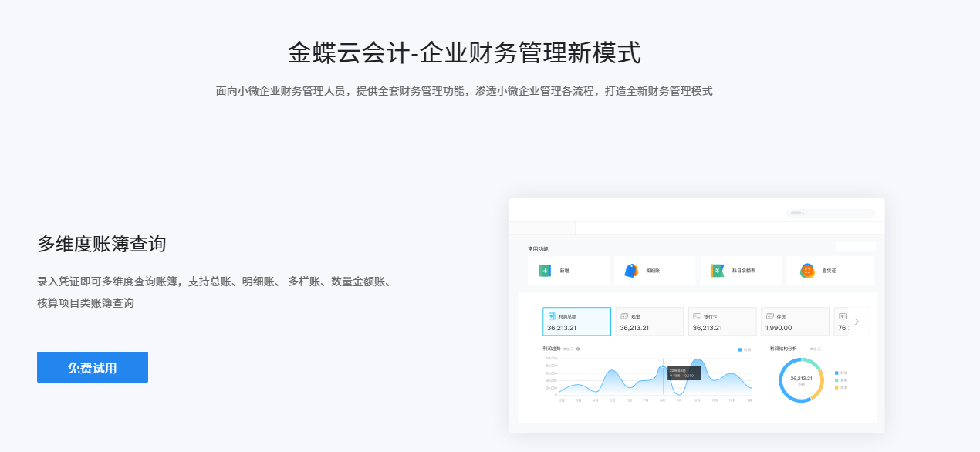Click the 利润总额 card icon
The height and width of the screenshot is (452, 980).
(x=552, y=315)
